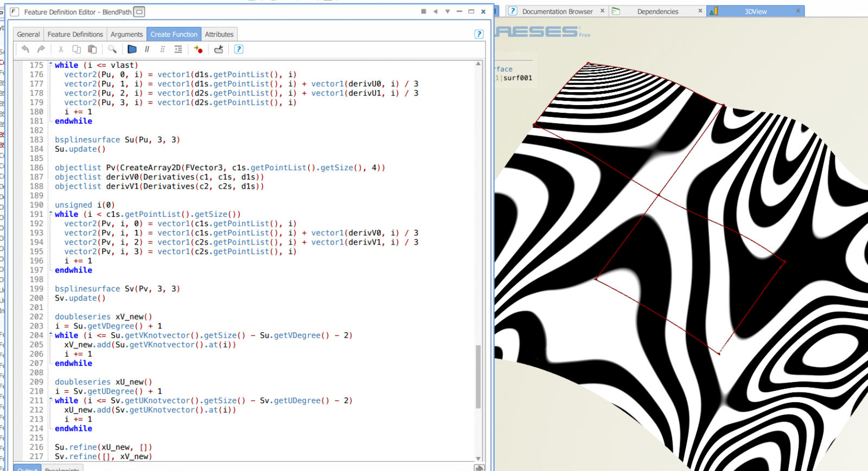The width and height of the screenshot is (868, 471).
Task: Collapse the while block at line 175
Action: [x=51, y=64]
